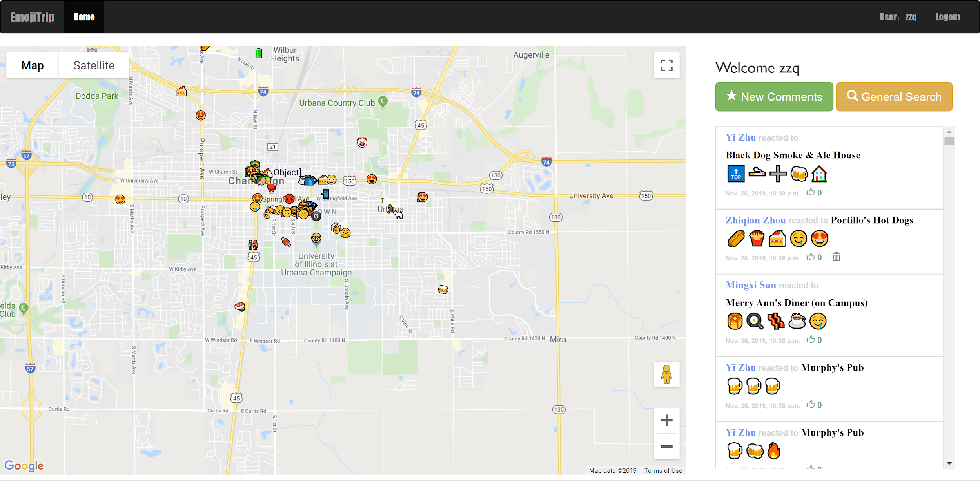This screenshot has width=980, height=481.
Task: Click the bacon emoji in Merry Ann's comment
Action: coord(776,321)
